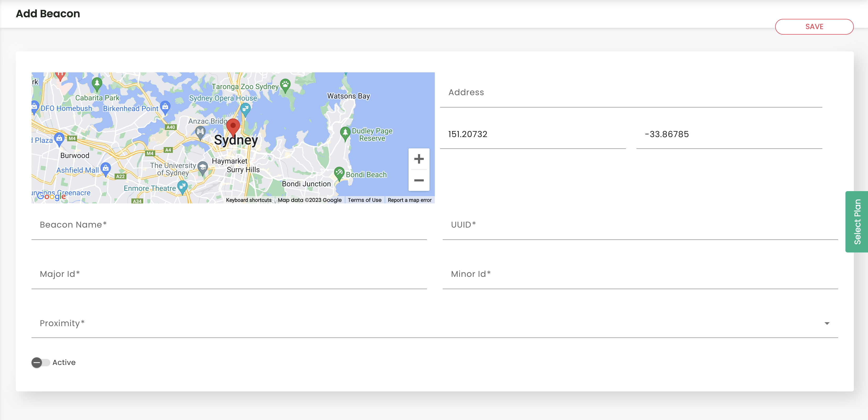Open the Terms of Use link
This screenshot has height=420, width=868.
[x=364, y=200]
